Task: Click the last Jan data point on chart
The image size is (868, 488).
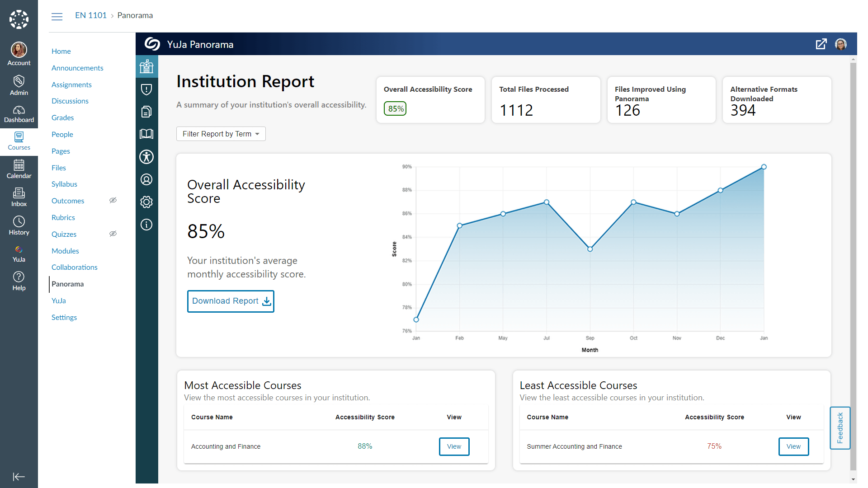Action: [764, 167]
